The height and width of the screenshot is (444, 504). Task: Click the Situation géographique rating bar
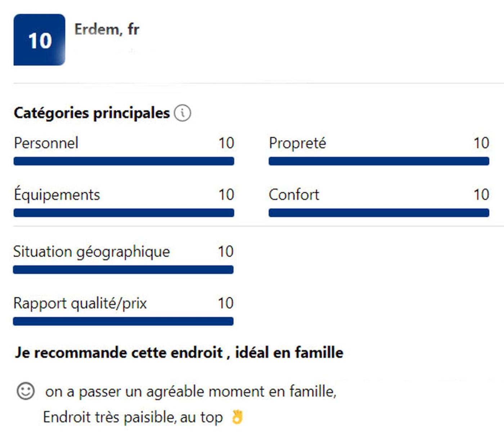tap(123, 270)
